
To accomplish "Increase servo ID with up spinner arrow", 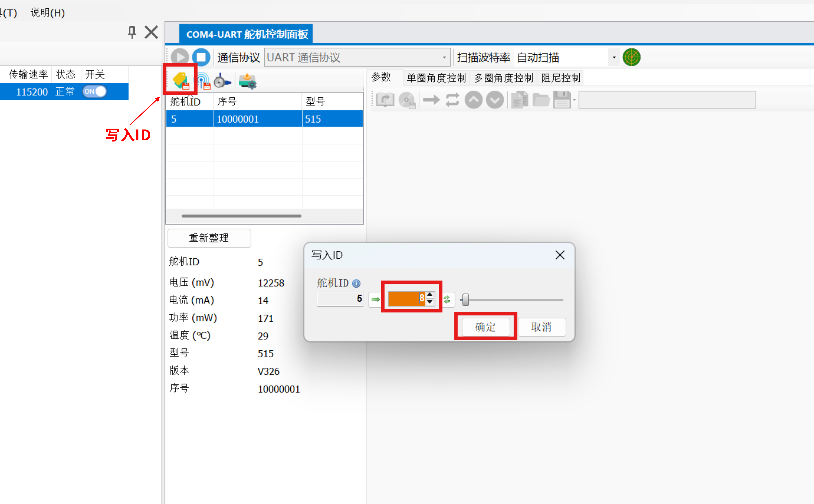I will coord(430,295).
